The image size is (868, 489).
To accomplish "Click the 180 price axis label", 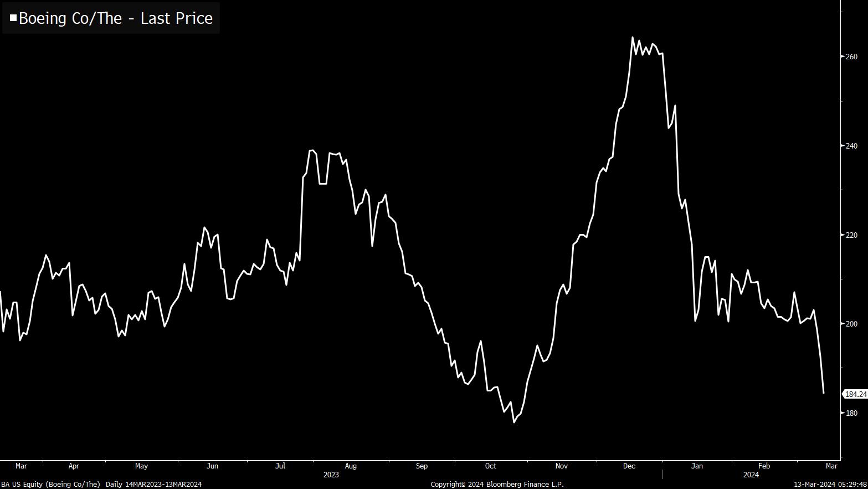I will (851, 413).
